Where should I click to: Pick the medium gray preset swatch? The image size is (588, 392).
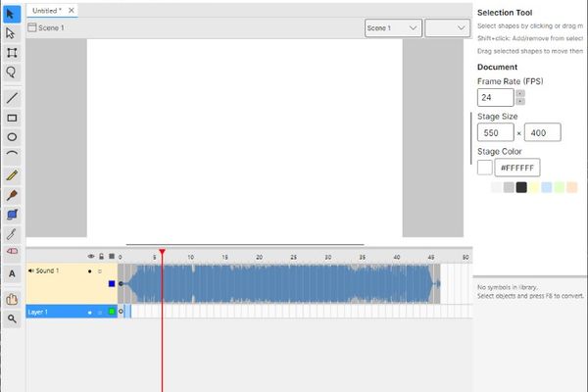509,187
